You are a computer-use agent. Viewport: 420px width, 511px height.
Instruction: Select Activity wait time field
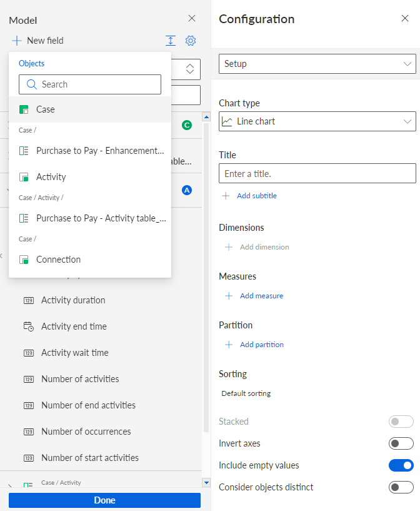point(75,353)
